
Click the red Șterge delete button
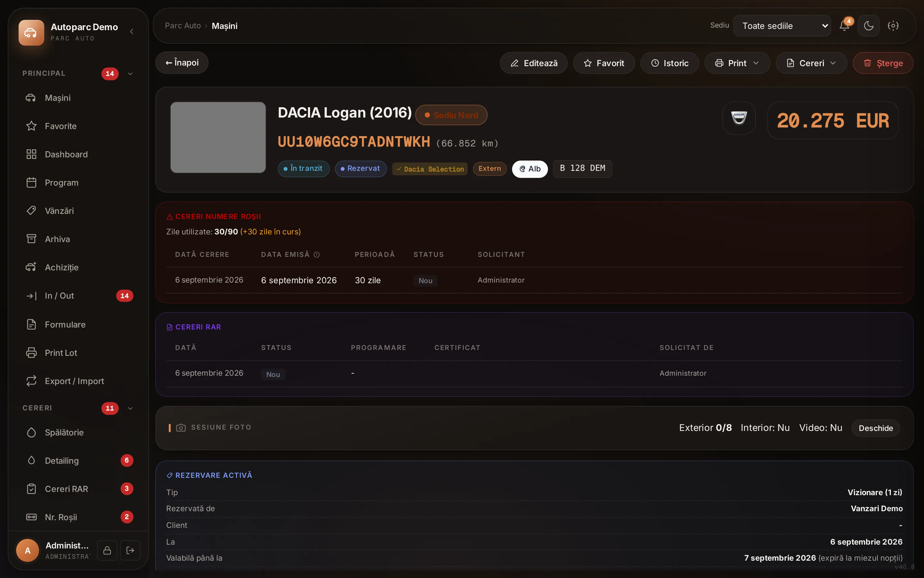tap(883, 63)
